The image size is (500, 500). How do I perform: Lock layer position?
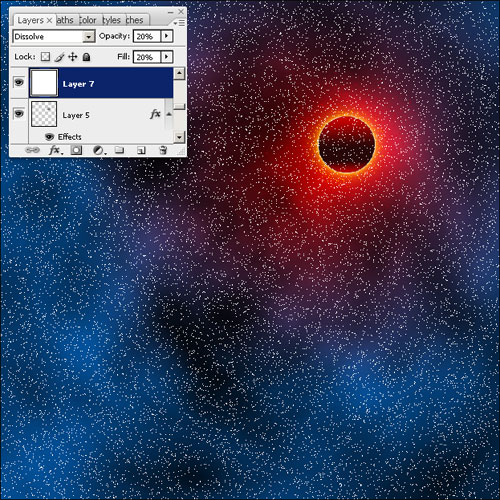pos(73,57)
